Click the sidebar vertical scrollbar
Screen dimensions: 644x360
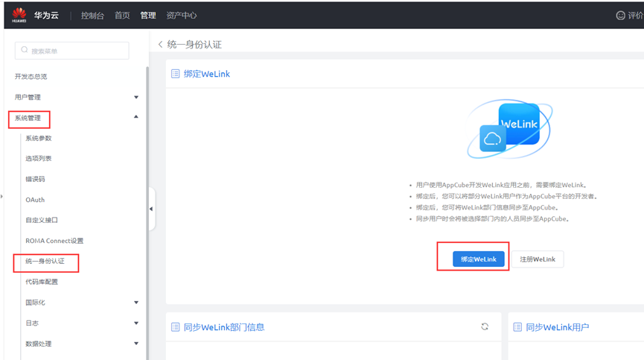point(147,213)
